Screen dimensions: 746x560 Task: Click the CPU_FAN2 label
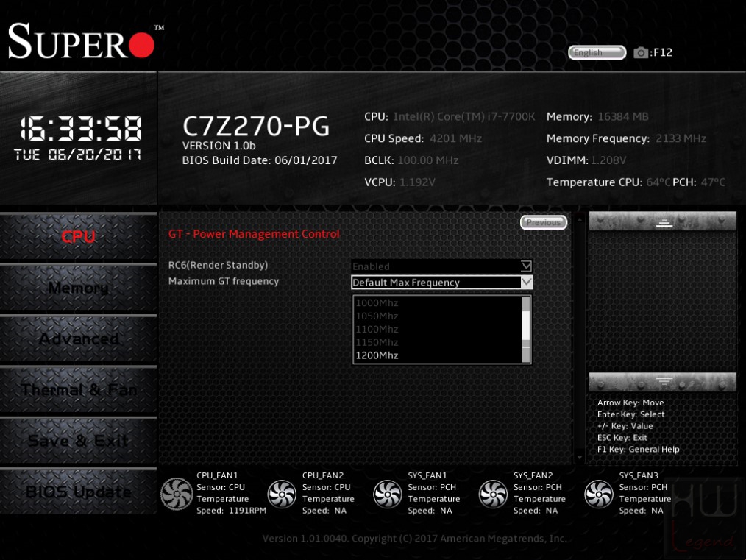pos(322,475)
